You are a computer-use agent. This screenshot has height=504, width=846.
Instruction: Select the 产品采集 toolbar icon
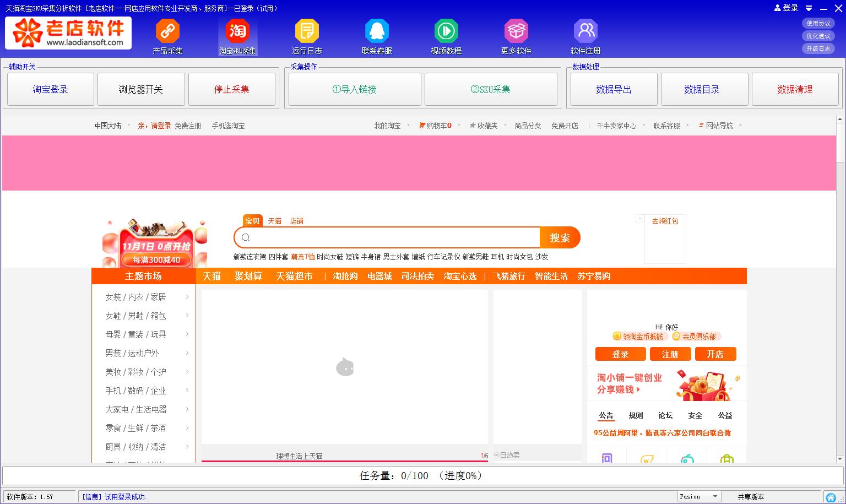point(167,35)
